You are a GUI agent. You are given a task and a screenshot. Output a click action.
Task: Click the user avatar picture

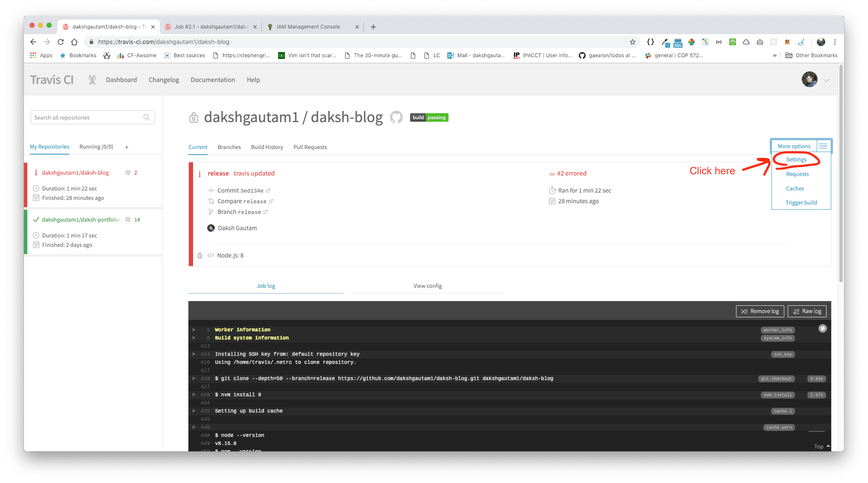(x=809, y=79)
